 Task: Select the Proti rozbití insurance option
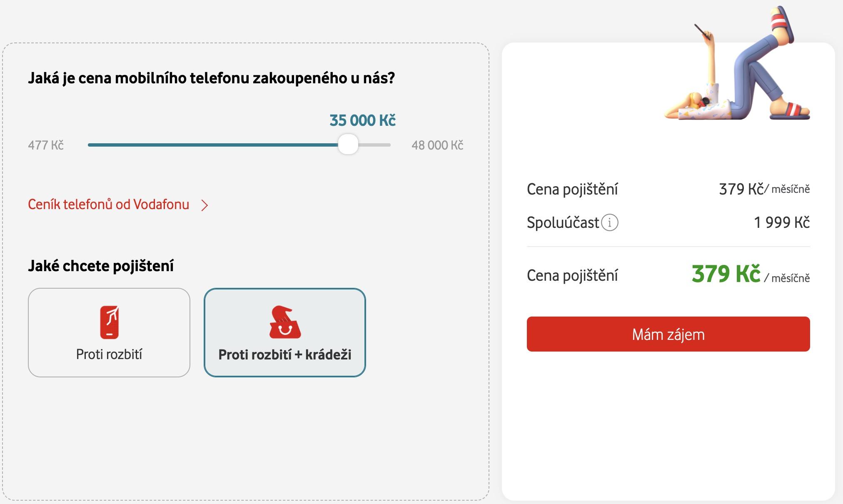pyautogui.click(x=109, y=332)
